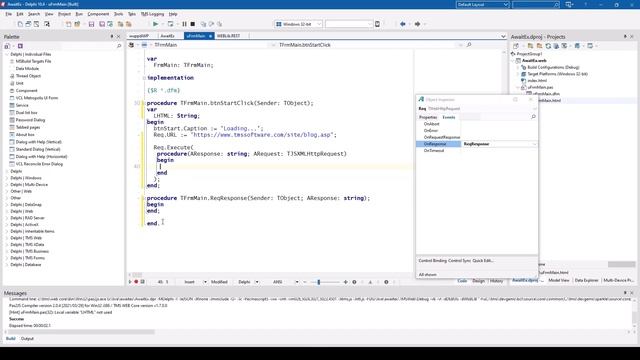The width and height of the screenshot is (640, 360).
Task: Open the Delphi language dropdown in status bar
Action: [257, 282]
